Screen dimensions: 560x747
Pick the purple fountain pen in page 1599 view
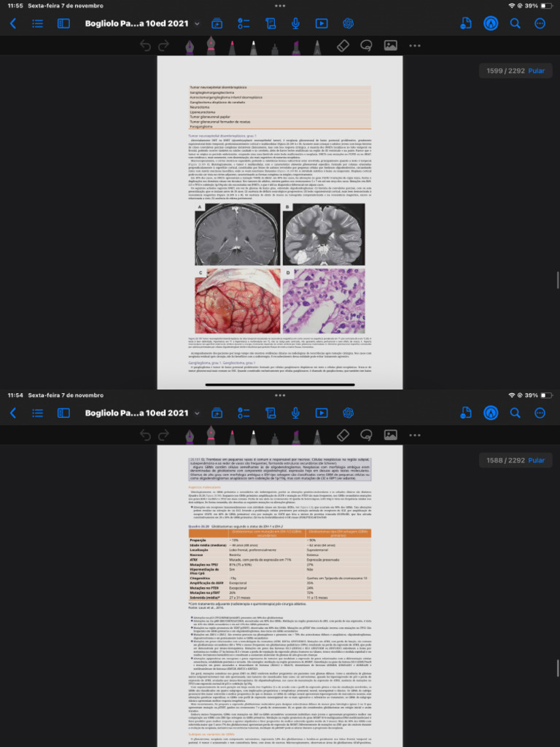(x=190, y=47)
